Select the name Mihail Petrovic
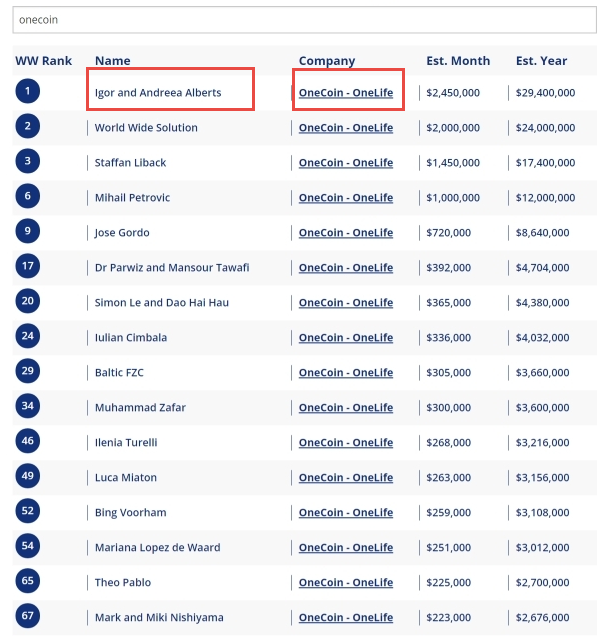This screenshot has height=636, width=616. [132, 198]
